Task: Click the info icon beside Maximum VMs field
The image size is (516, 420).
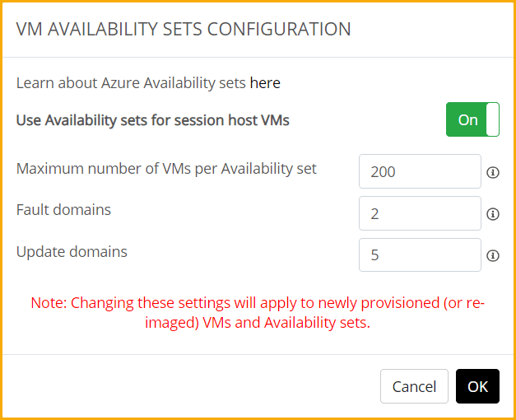Action: [493, 172]
